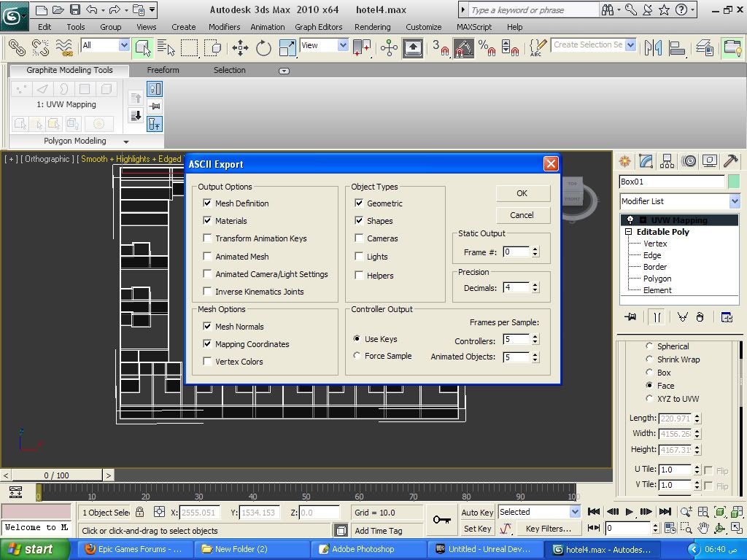Increase the Decimals precision spinner
The image size is (747, 560).
click(535, 285)
